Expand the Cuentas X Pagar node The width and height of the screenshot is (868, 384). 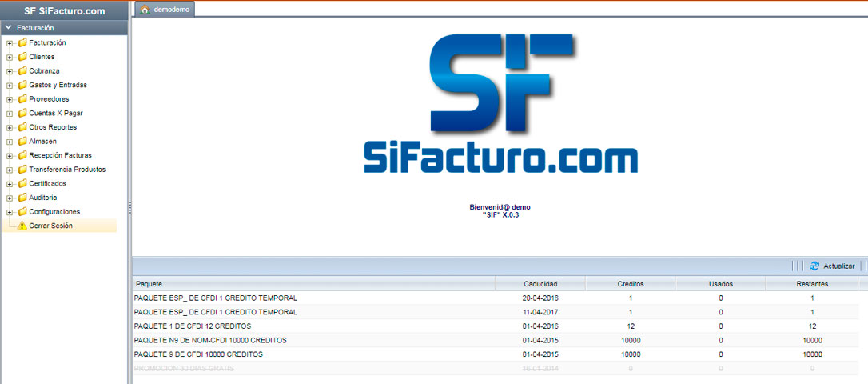pos(10,114)
